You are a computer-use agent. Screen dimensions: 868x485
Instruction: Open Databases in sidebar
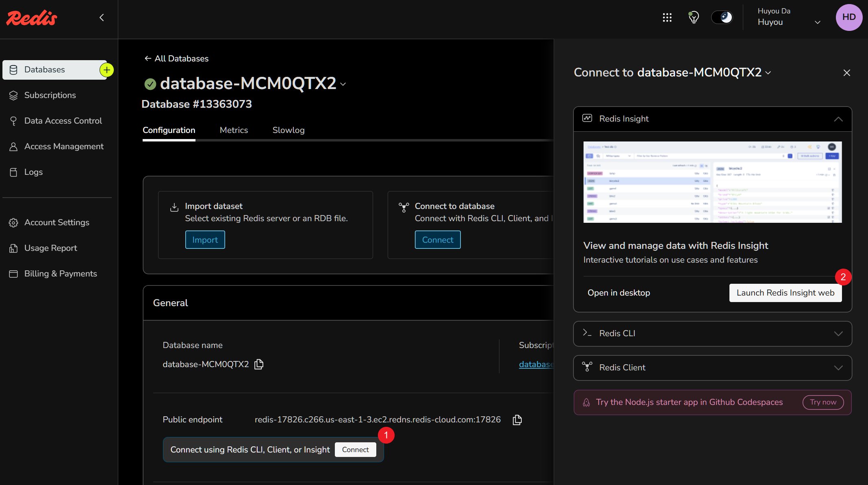(55, 70)
